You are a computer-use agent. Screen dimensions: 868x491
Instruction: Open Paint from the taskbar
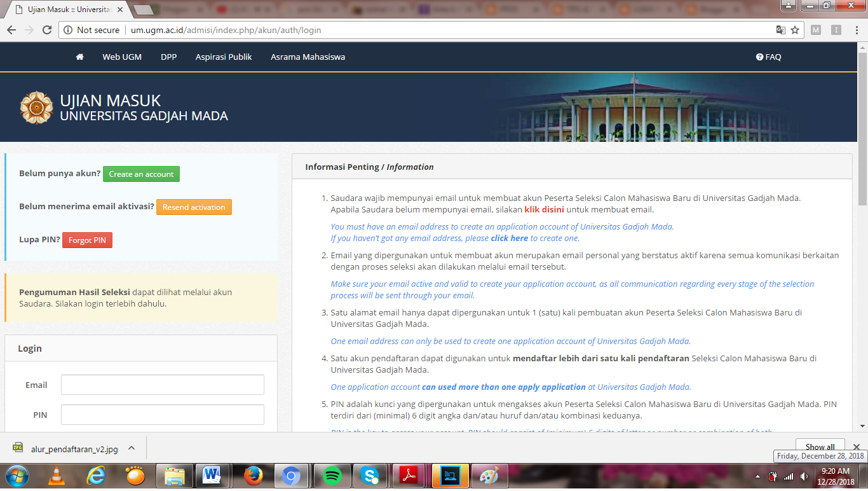[489, 476]
